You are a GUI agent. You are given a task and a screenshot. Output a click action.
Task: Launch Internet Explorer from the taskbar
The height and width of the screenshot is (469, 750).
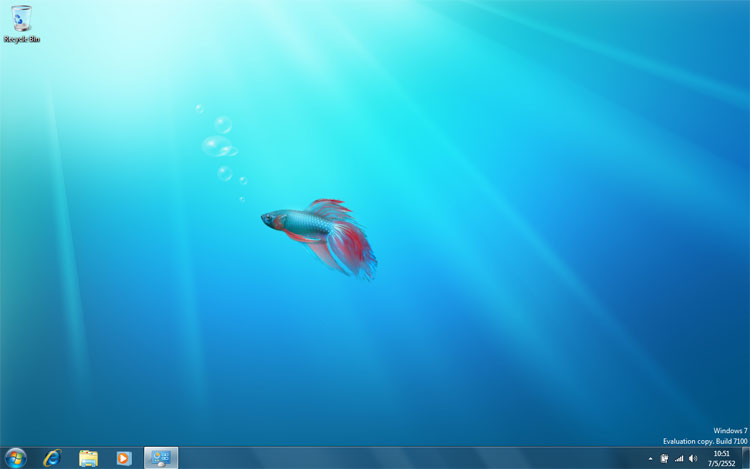click(x=52, y=458)
